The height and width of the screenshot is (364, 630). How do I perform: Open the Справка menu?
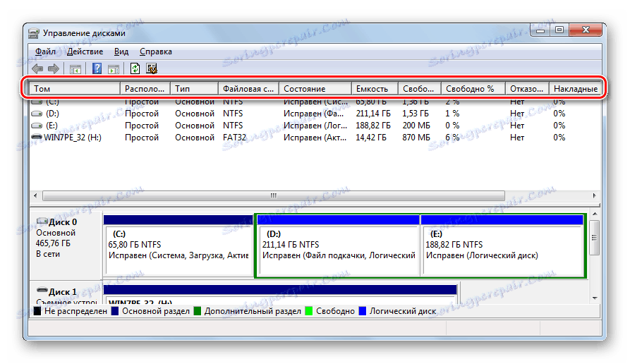(156, 51)
